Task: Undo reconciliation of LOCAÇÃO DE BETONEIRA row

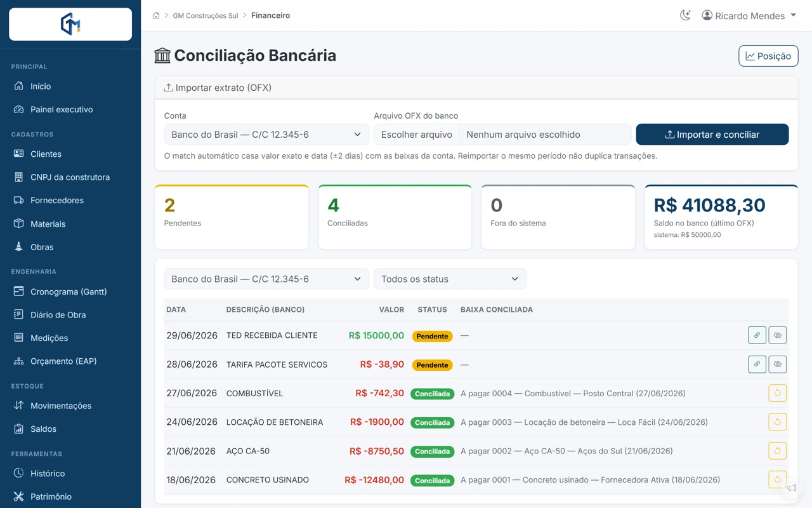Action: [778, 422]
